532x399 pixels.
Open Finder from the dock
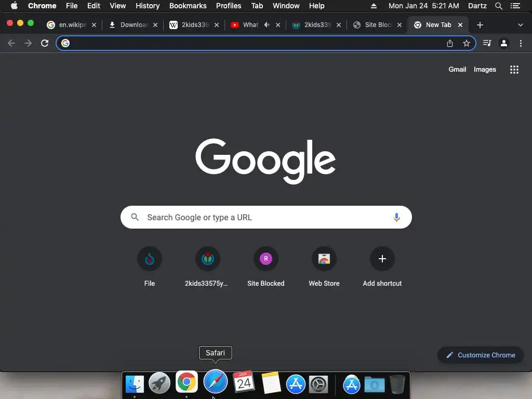tap(135, 384)
